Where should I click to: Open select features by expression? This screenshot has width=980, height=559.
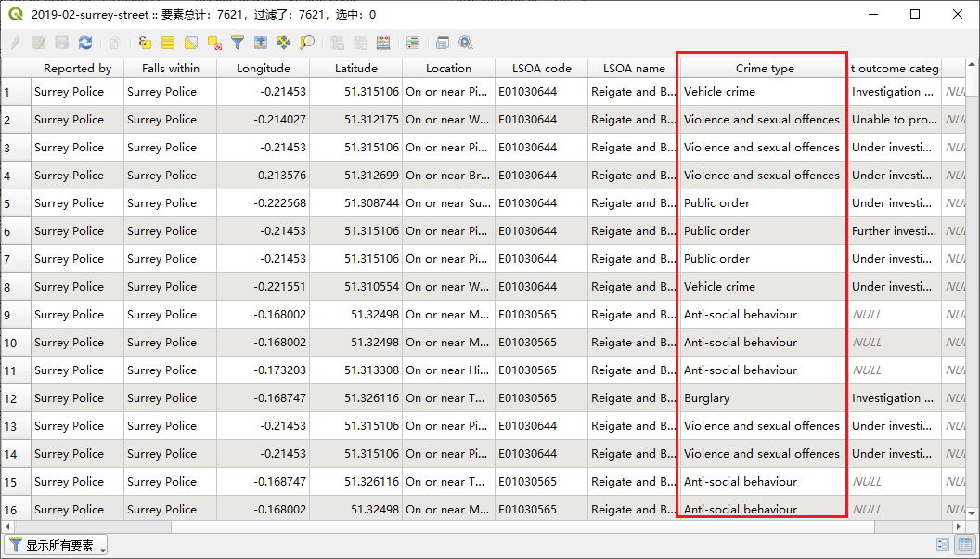click(x=145, y=43)
